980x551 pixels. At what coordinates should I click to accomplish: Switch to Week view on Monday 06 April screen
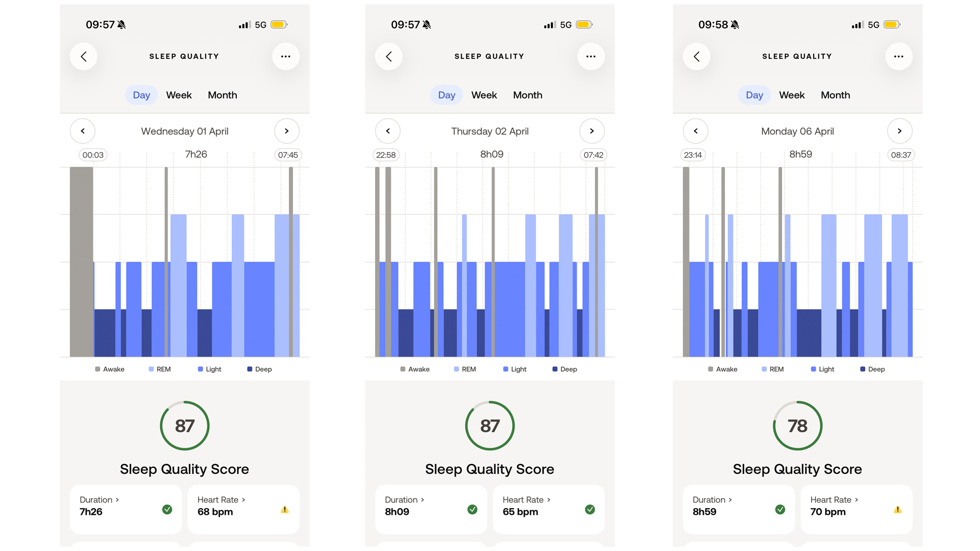(792, 95)
